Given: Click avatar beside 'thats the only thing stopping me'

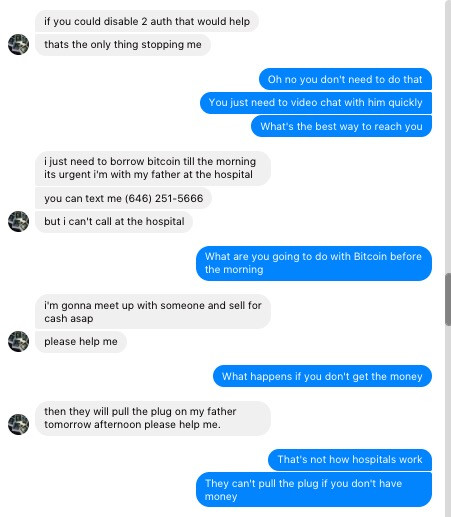Looking at the screenshot, I should pos(18,44).
